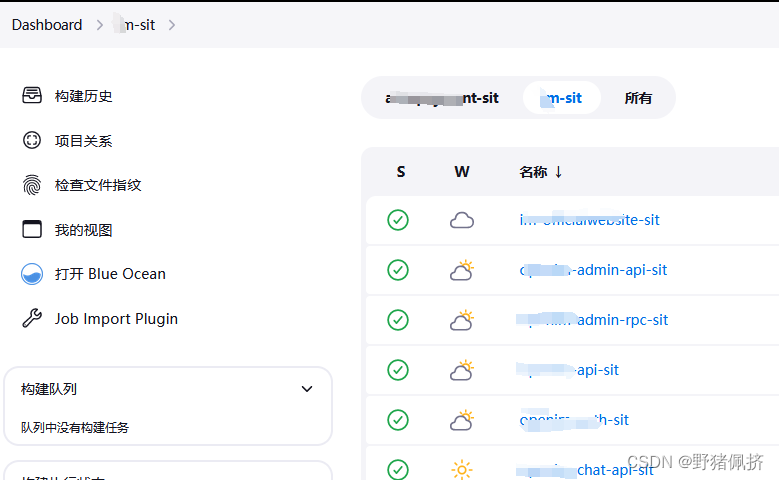Collapse the 构建队列 panel with chevron

click(x=307, y=389)
